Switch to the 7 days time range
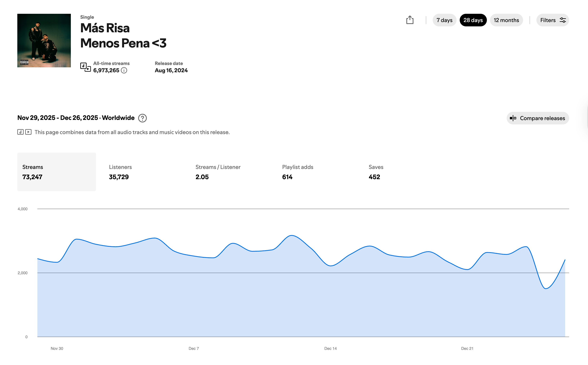Screen dimensions: 588x365 coord(444,20)
